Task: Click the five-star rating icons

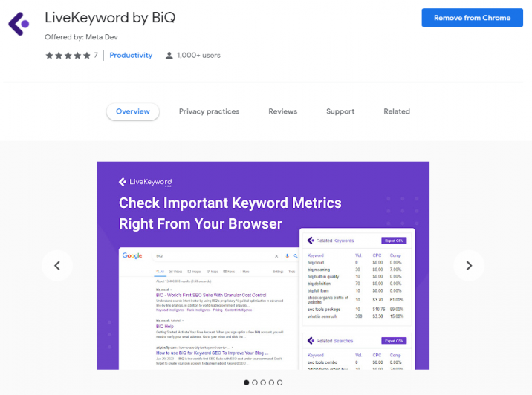Action: pyautogui.click(x=68, y=55)
